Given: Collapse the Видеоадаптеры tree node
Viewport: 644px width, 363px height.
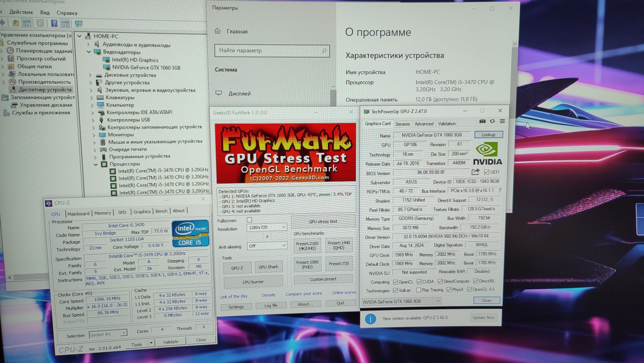Looking at the screenshot, I should [89, 52].
